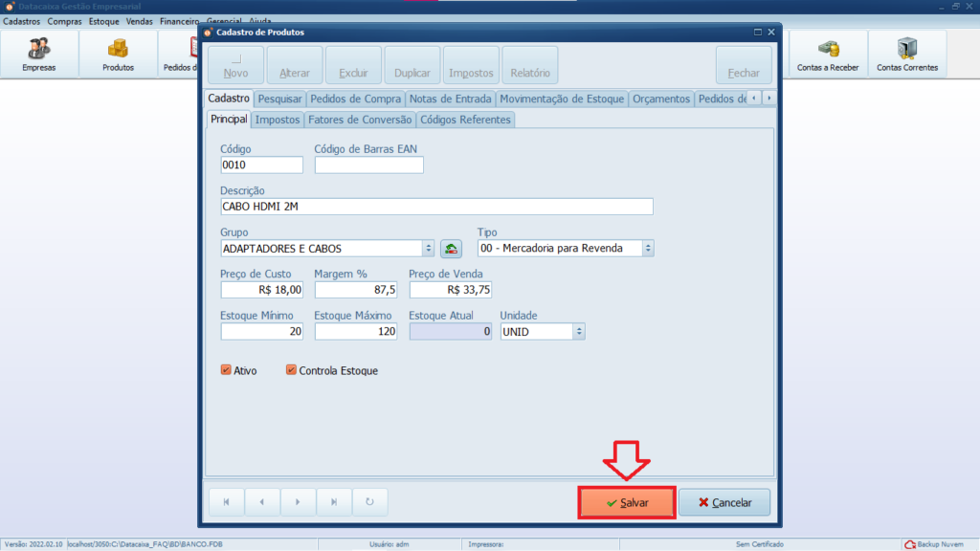Open the Pesquisar tab
This screenshot has height=551, width=980.
click(279, 99)
